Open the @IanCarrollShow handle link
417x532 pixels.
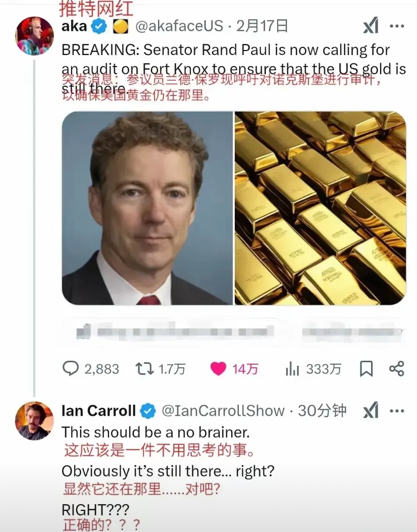[223, 411]
